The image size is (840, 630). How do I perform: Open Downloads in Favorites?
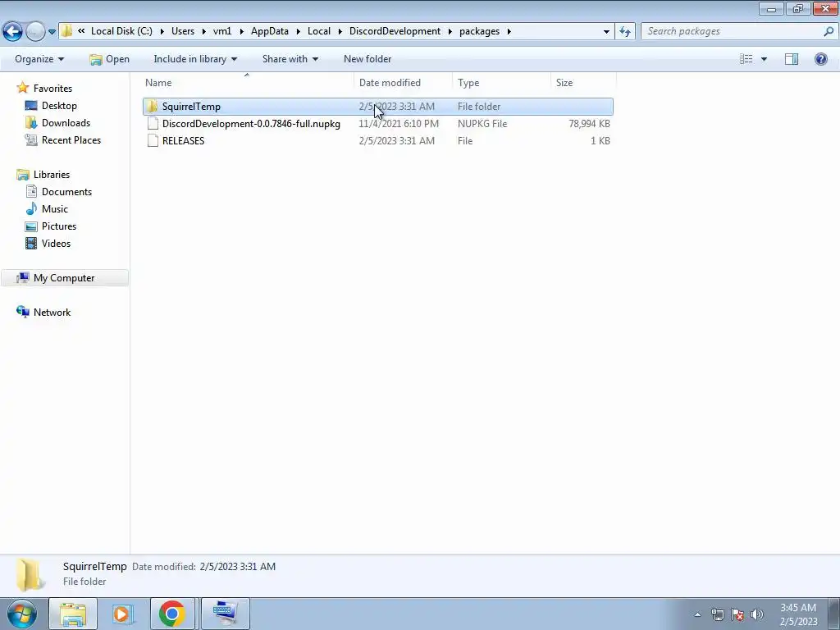point(66,123)
